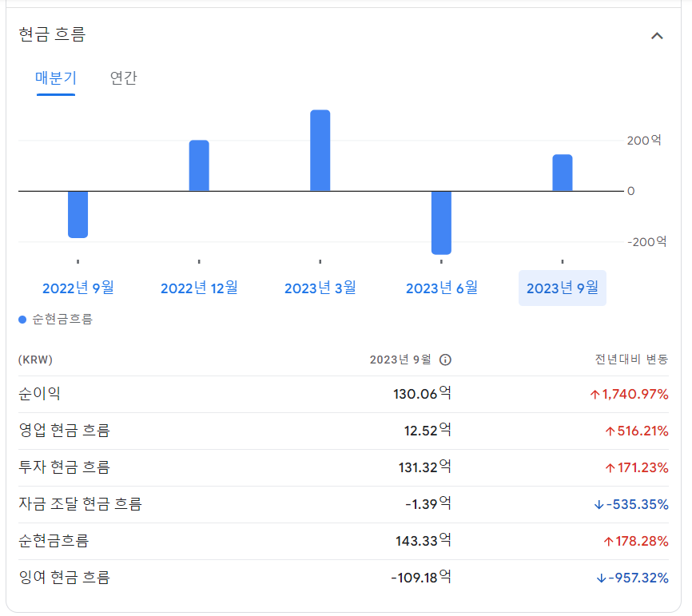Click the 자금 조달 현금 흐름 label
The height and width of the screenshot is (616, 692).
[x=80, y=503]
